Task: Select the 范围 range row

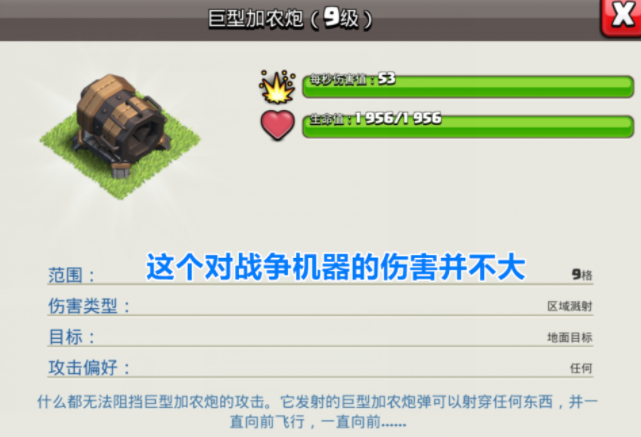Action: coord(320,274)
